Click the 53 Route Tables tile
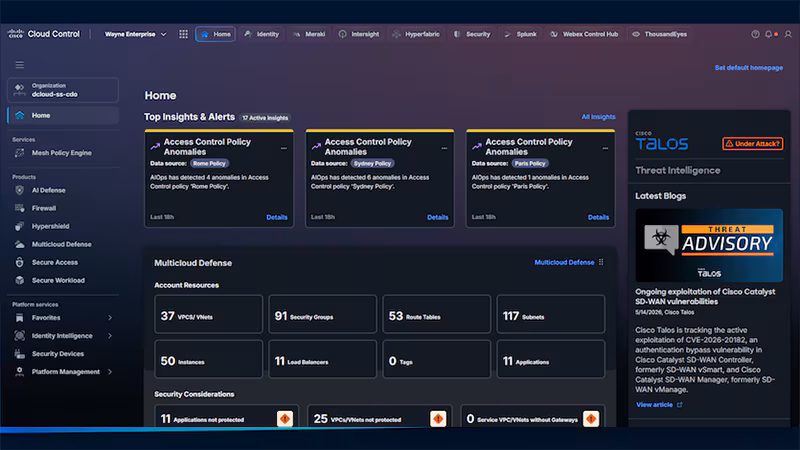 437,314
